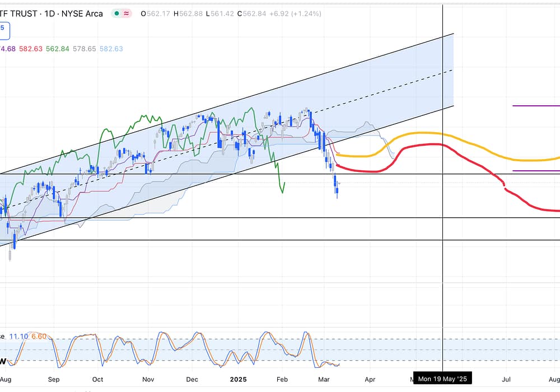This screenshot has height=392, width=560.
Task: Click the gray 578.65 indicator value
Action: (x=85, y=49)
